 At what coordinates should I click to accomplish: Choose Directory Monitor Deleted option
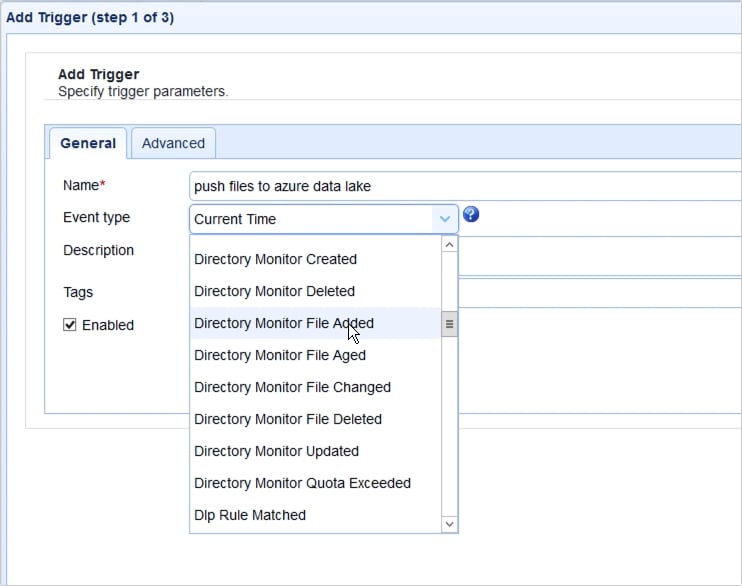pos(274,291)
